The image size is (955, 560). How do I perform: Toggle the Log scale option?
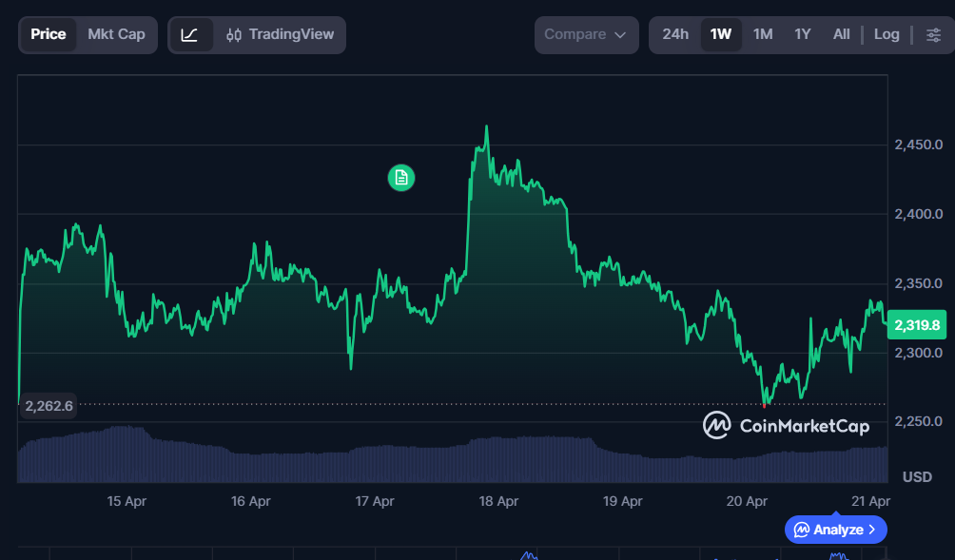tap(887, 35)
